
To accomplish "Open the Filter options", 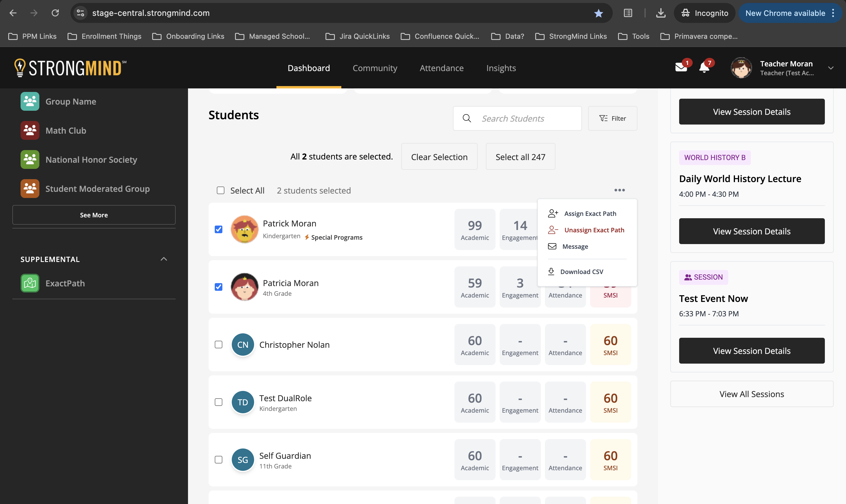I will coord(612,118).
